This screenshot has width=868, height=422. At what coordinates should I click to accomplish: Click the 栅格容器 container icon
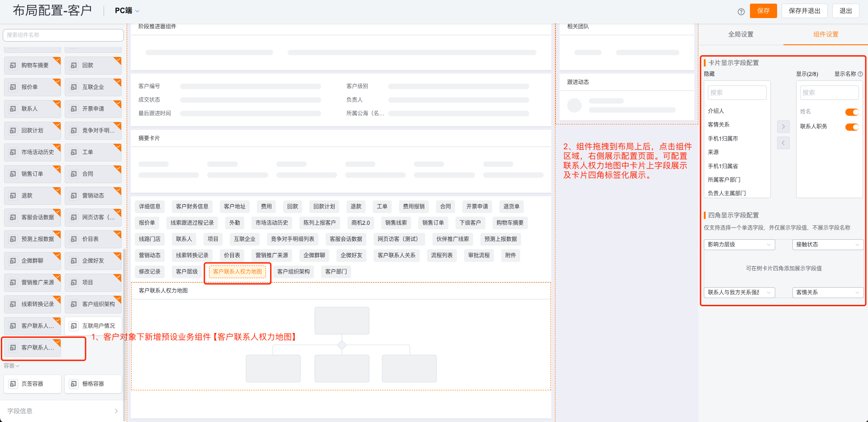[x=74, y=384]
